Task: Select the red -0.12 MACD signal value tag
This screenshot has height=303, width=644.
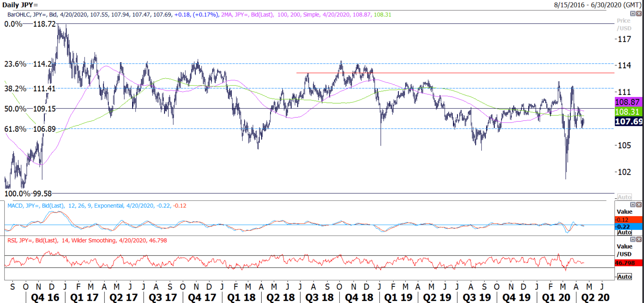Action: pyautogui.click(x=628, y=220)
